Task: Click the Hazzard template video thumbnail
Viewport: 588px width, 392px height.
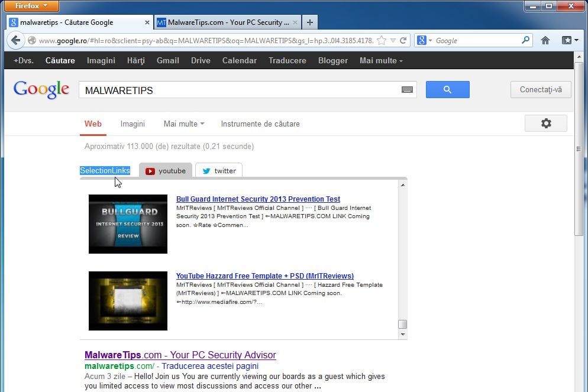Action: (128, 301)
